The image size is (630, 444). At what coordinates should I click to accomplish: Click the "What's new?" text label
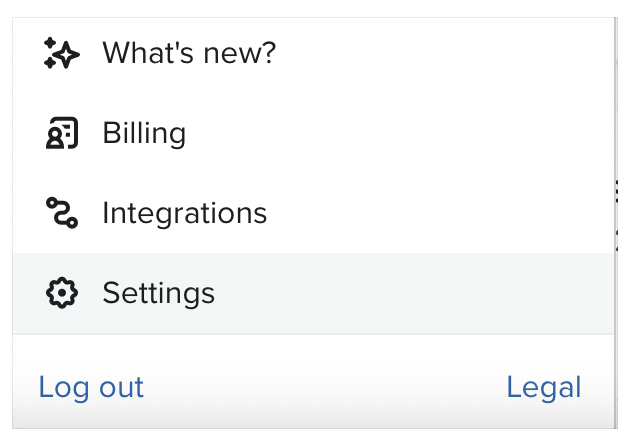[188, 53]
